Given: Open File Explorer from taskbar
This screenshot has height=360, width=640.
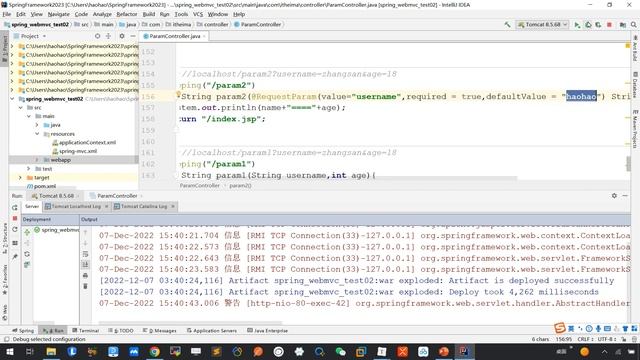Looking at the screenshot, I should 51,351.
